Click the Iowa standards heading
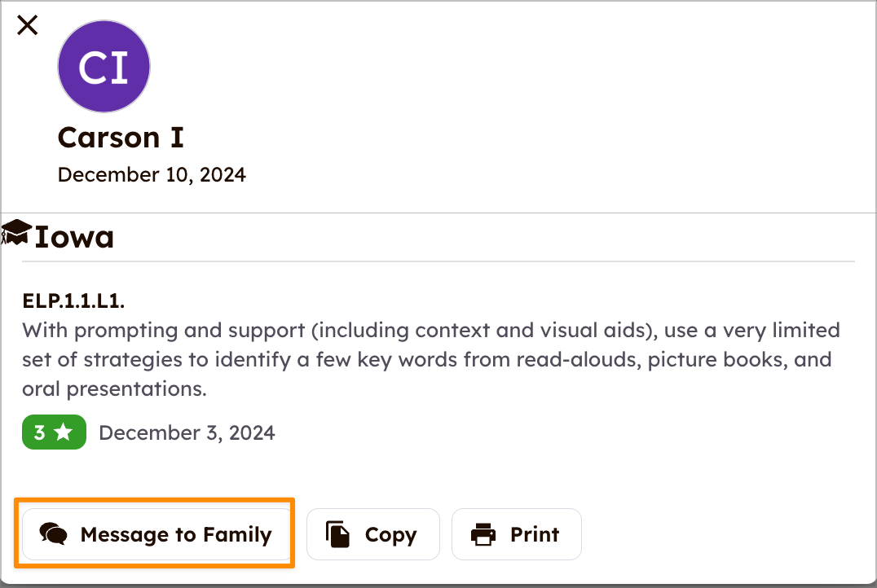The height and width of the screenshot is (588, 877). click(x=74, y=237)
